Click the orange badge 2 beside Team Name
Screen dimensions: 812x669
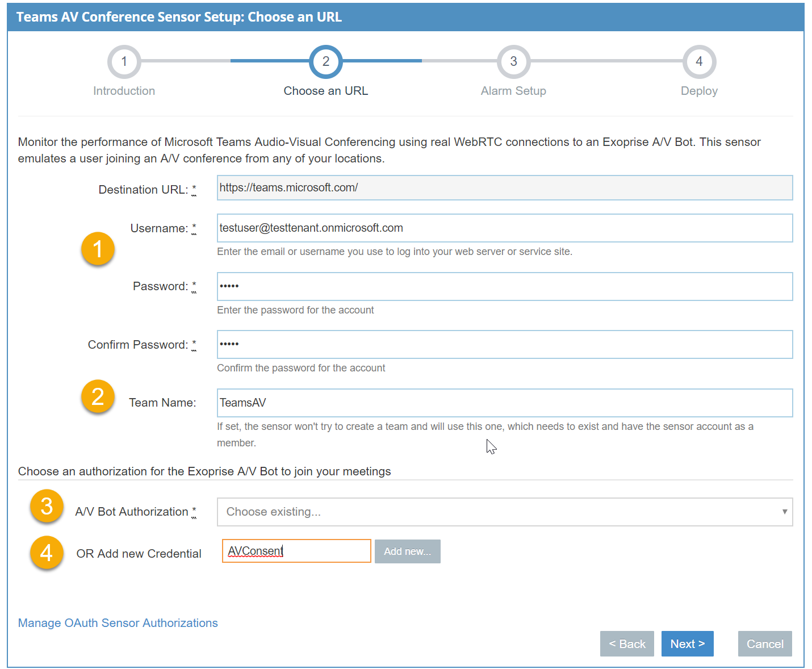[98, 396]
